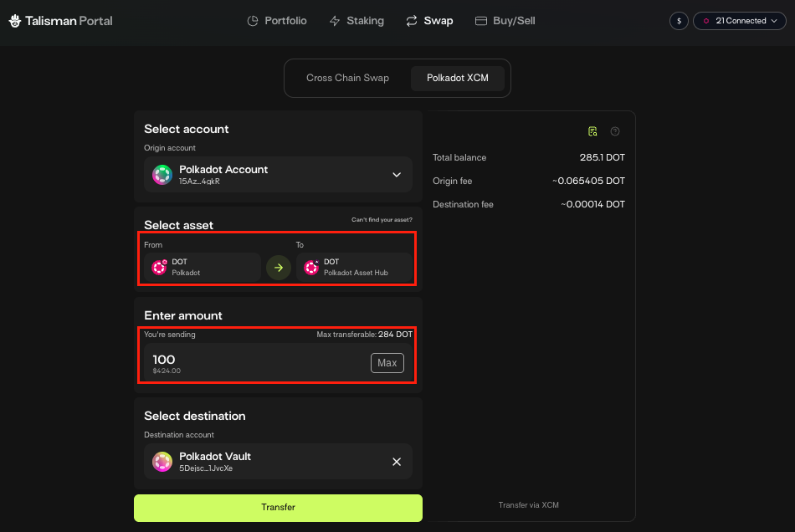Click the swap direction arrow button
The height and width of the screenshot is (532, 795).
coord(279,268)
